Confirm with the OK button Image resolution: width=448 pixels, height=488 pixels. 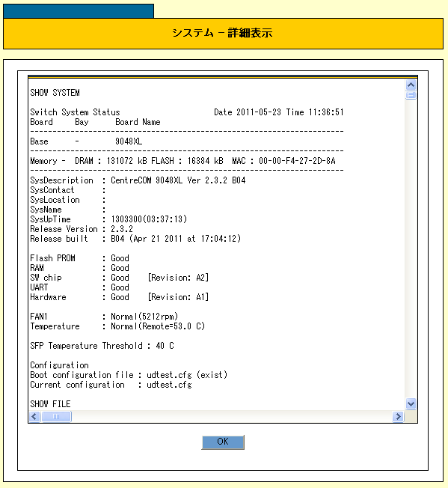[x=223, y=442]
